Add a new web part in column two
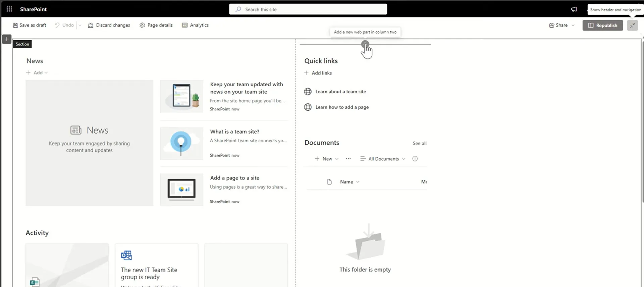The width and height of the screenshot is (644, 287). tap(365, 44)
